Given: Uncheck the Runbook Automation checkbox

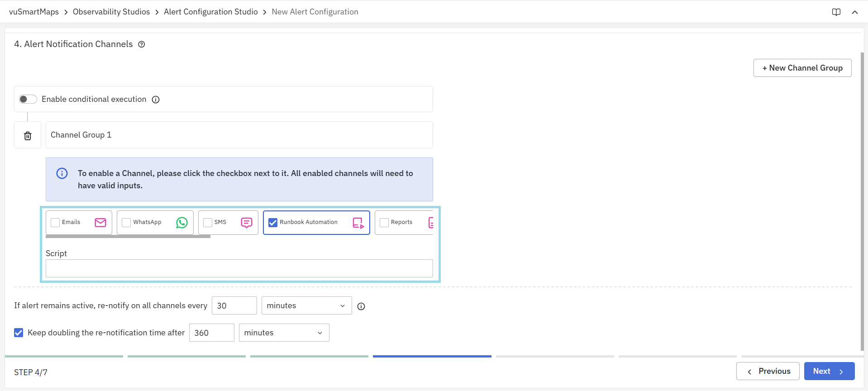Looking at the screenshot, I should point(273,222).
